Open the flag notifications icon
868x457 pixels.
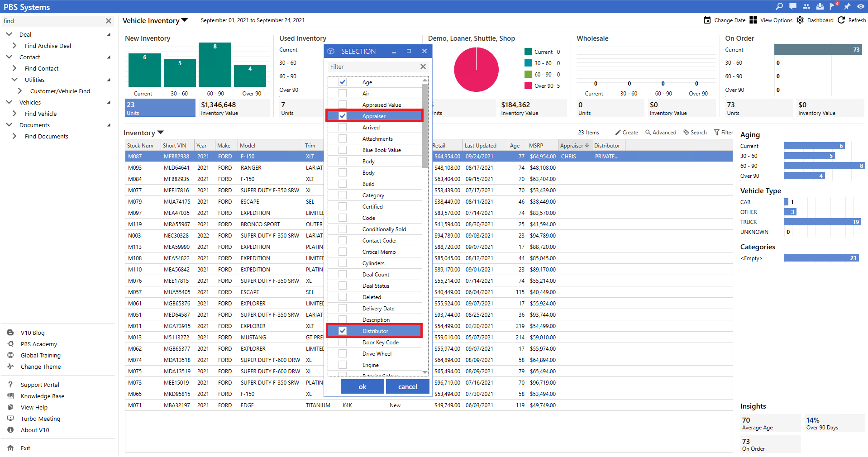pyautogui.click(x=833, y=6)
